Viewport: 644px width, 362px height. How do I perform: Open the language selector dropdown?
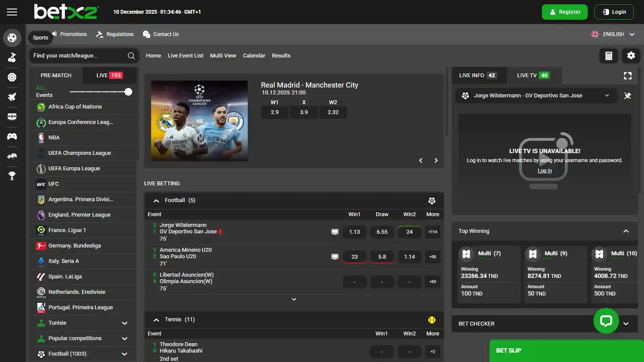tap(613, 34)
